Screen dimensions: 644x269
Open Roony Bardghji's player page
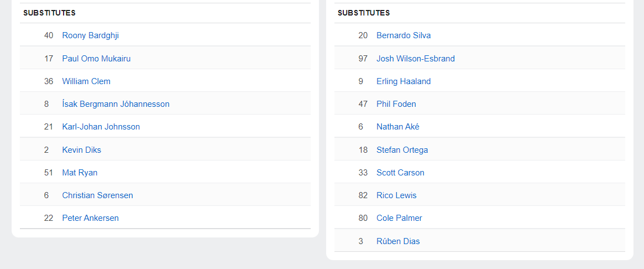90,35
